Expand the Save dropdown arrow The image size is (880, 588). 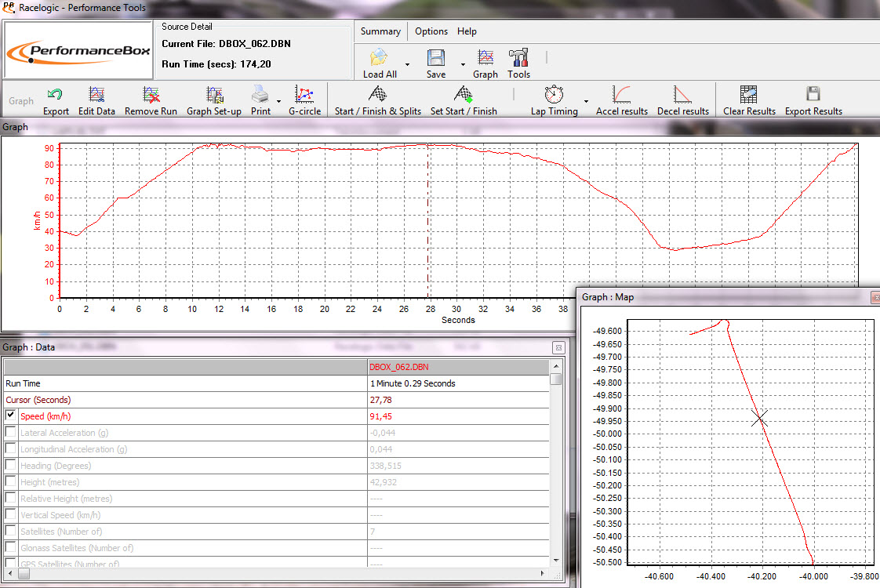pos(463,64)
